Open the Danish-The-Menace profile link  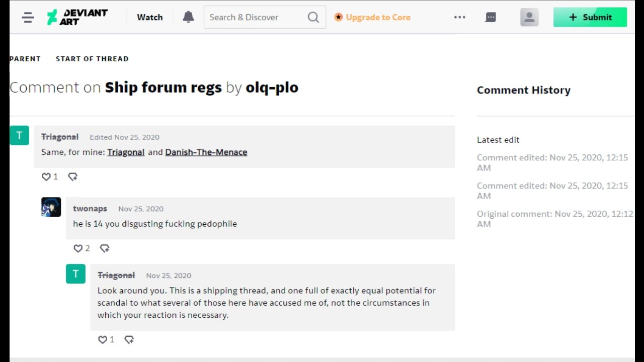(206, 152)
